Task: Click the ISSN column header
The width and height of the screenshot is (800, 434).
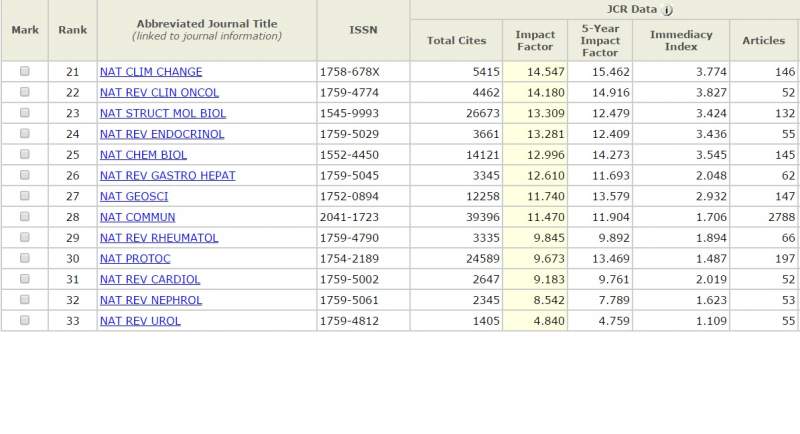Action: tap(363, 30)
